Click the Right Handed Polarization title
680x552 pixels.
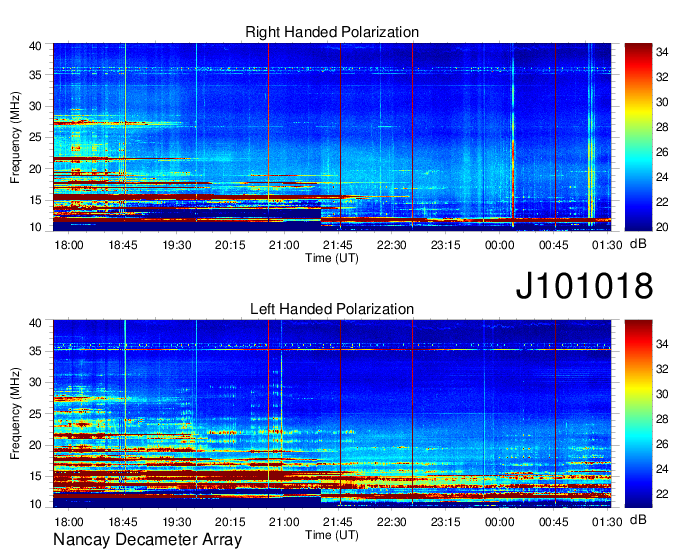332,32
